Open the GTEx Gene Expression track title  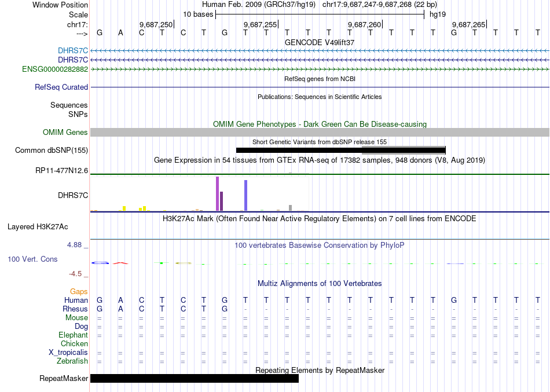(320, 160)
